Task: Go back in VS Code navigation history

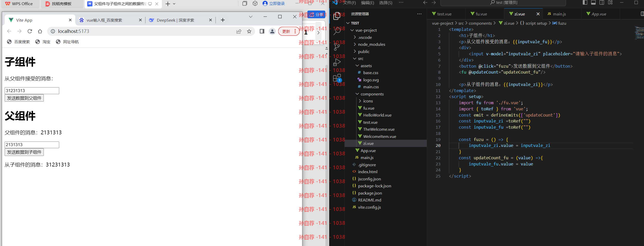Action: pos(425,3)
